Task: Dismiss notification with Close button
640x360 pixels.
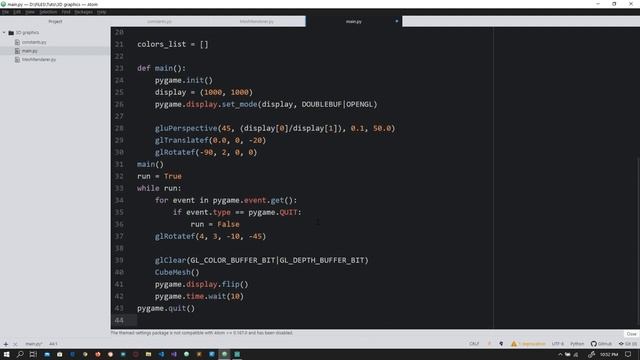Action: point(631,333)
